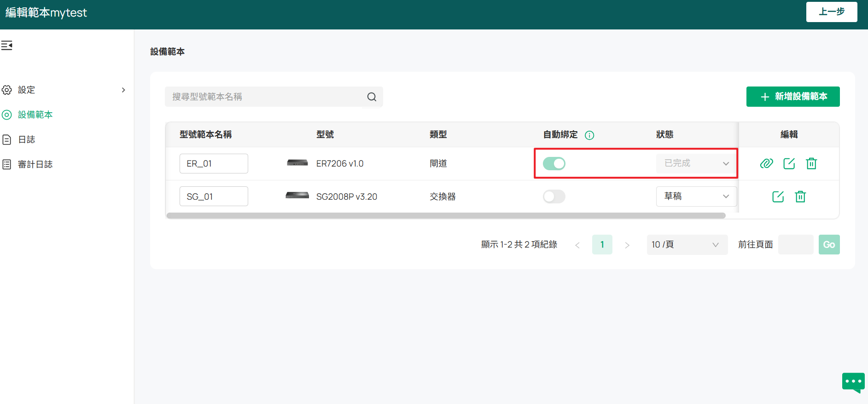Click the edit icon for ER_01

click(x=789, y=163)
